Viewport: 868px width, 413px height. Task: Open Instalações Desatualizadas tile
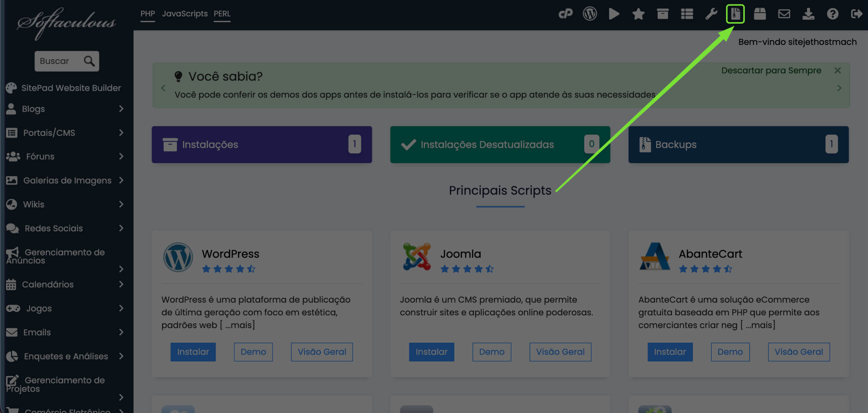tap(500, 145)
